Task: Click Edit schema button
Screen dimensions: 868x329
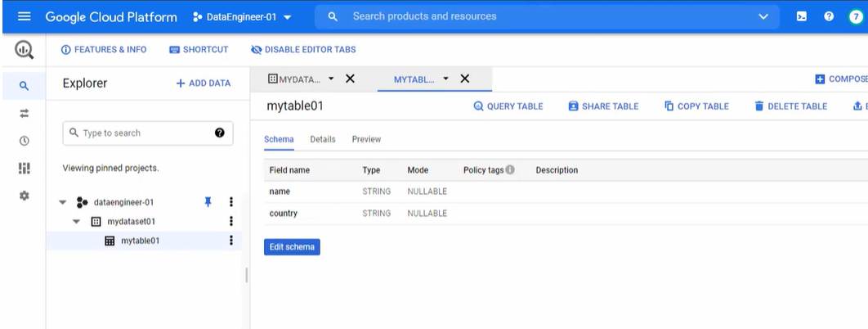Action: point(292,247)
